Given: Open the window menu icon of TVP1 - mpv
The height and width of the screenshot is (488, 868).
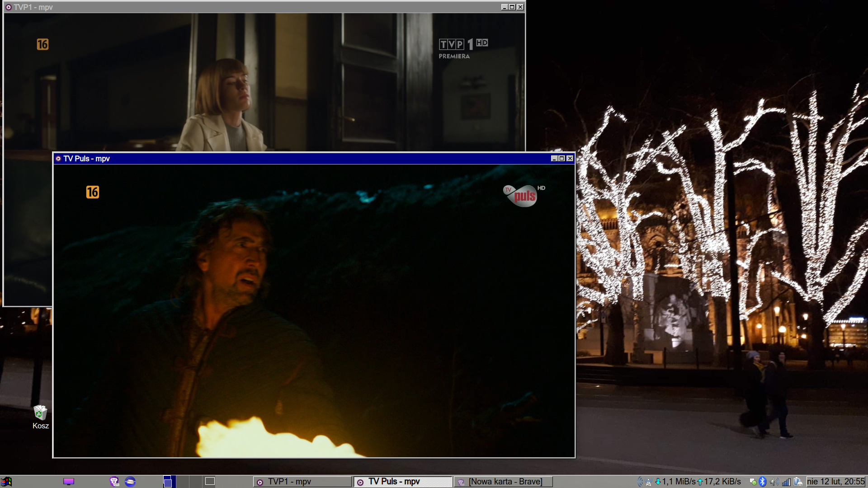Looking at the screenshot, I should click(x=8, y=7).
